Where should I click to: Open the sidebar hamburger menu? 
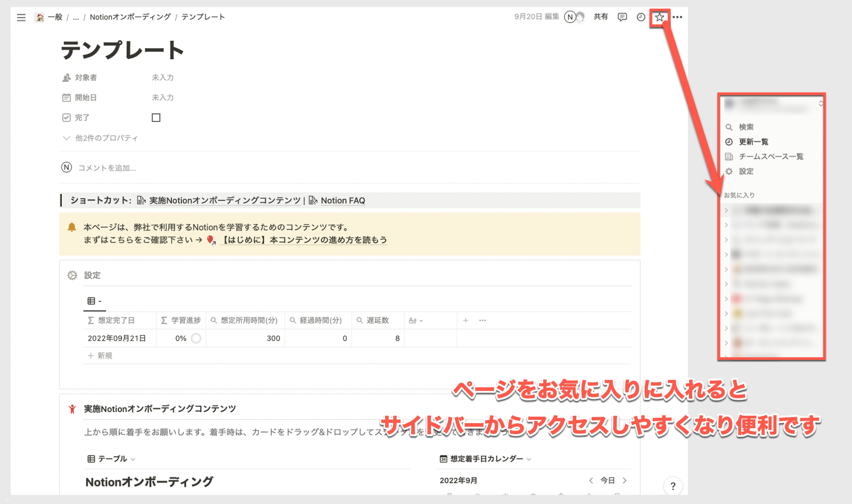tap(21, 17)
